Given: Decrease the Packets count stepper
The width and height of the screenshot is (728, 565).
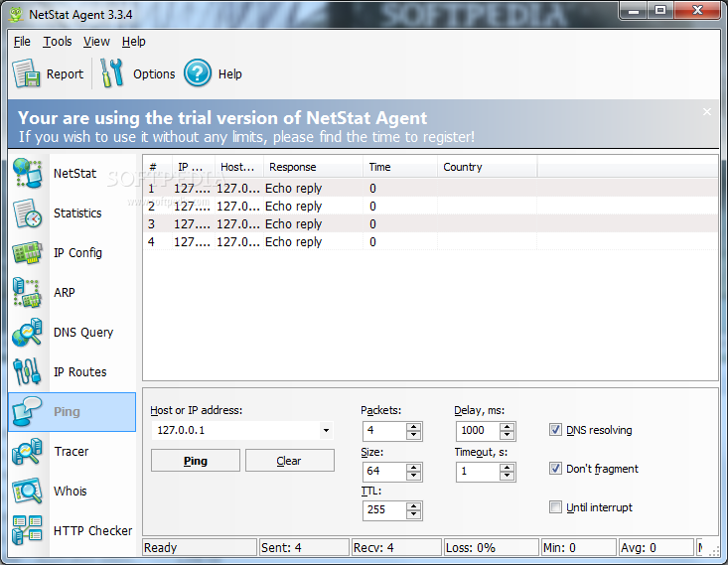Looking at the screenshot, I should coord(413,436).
